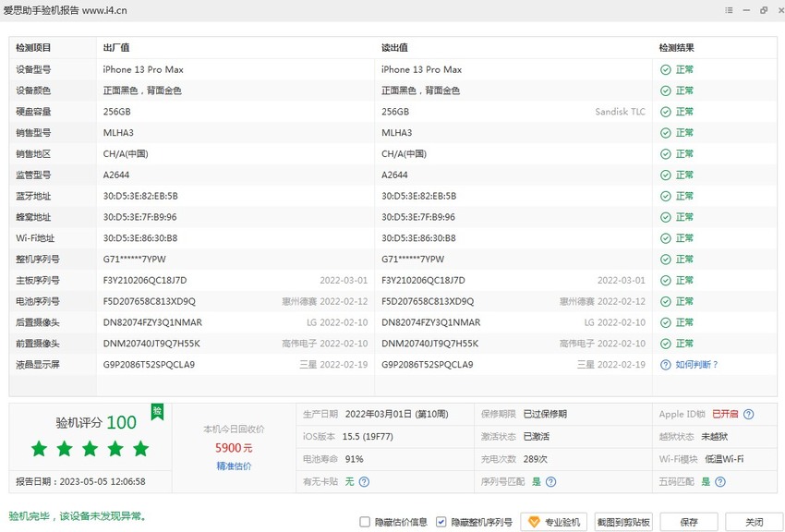Select factory LCD serial G9P2086T52SPQCLA9

pyautogui.click(x=149, y=364)
